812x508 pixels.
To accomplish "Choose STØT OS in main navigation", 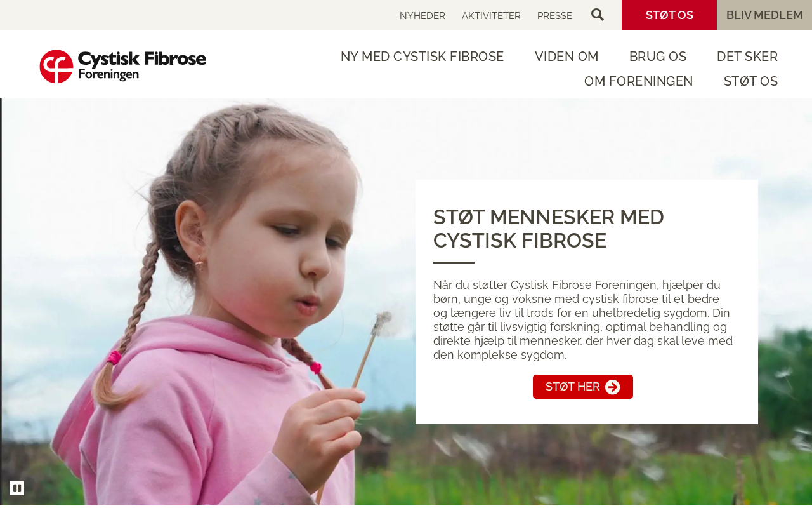I will [750, 81].
